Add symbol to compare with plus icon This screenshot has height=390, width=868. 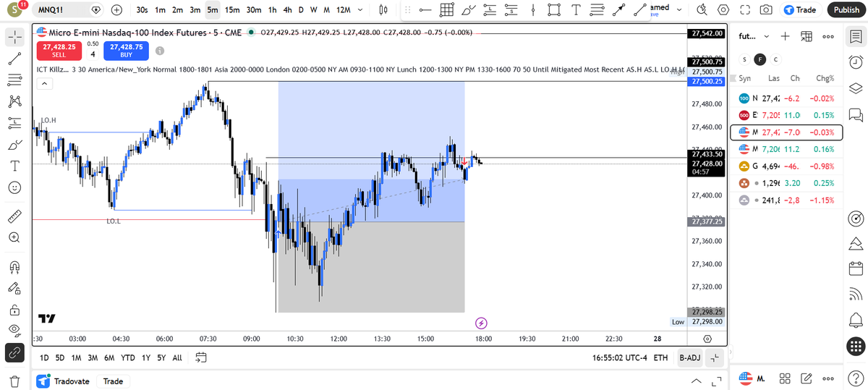[117, 10]
